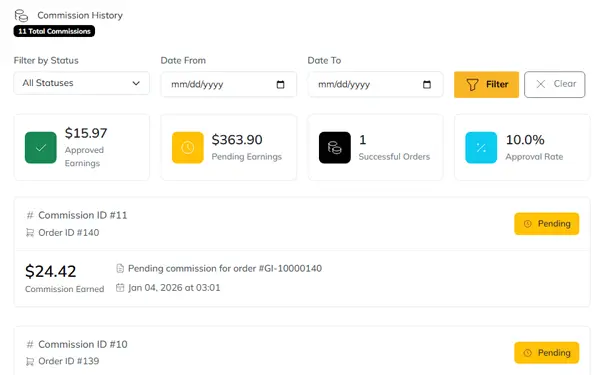Click the hash icon beside Commission ID #11
The width and height of the screenshot is (600, 375).
pos(30,215)
